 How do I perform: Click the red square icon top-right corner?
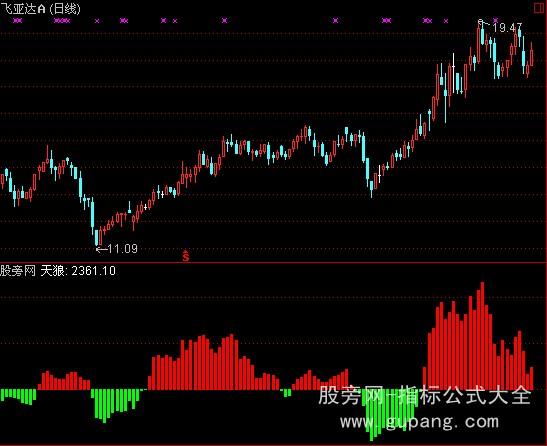(x=539, y=8)
